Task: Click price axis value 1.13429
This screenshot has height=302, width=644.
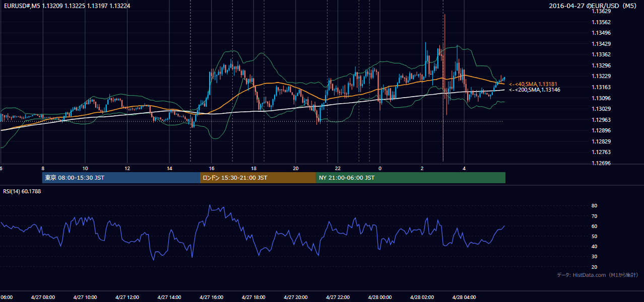Action: pos(601,44)
